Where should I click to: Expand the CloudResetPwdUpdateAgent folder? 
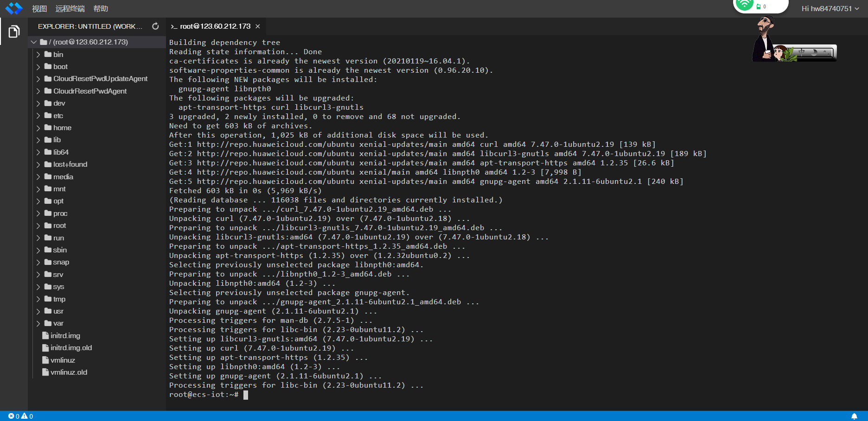point(100,79)
